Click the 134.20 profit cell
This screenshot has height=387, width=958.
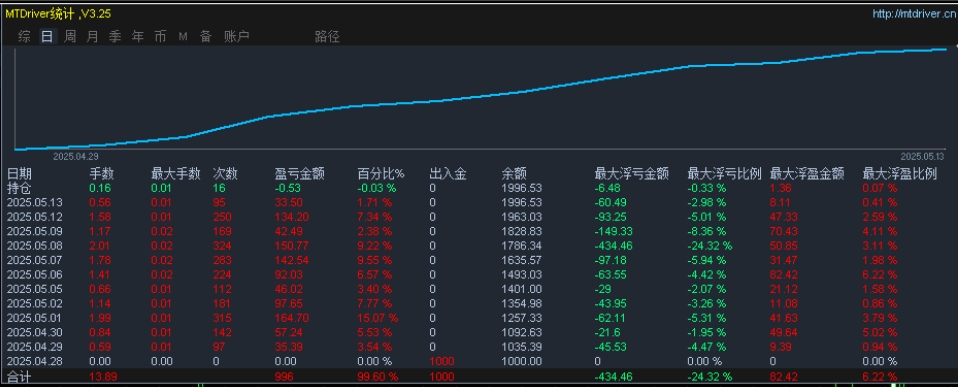(291, 216)
